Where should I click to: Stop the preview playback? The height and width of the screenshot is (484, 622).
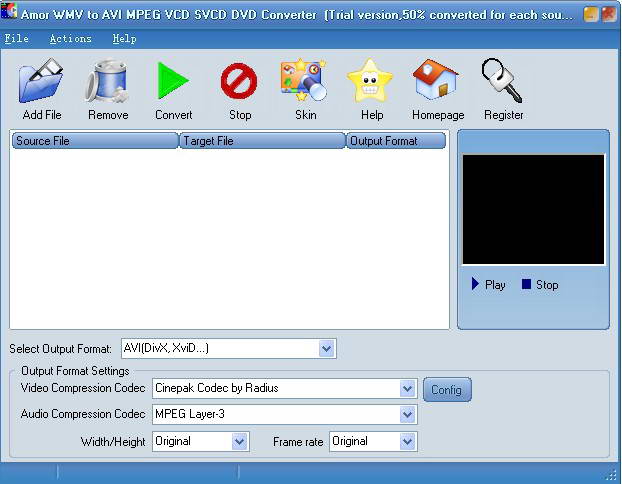(x=540, y=284)
